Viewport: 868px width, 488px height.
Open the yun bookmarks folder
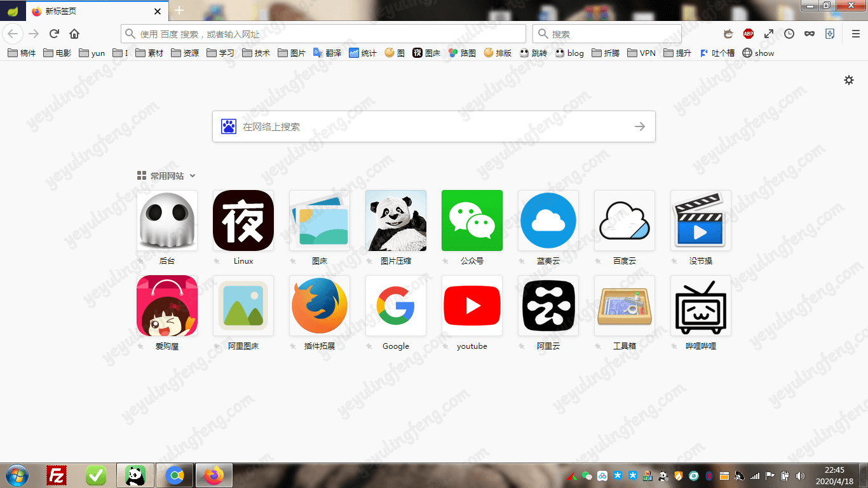pyautogui.click(x=92, y=53)
